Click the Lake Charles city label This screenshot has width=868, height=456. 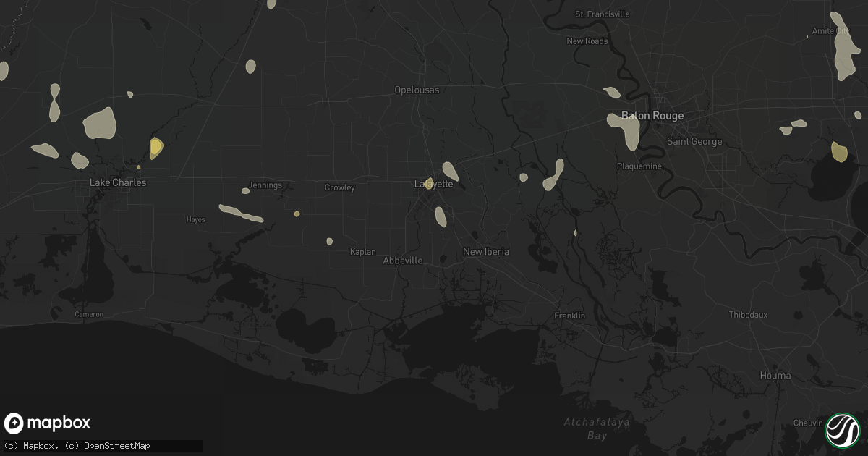tap(118, 182)
